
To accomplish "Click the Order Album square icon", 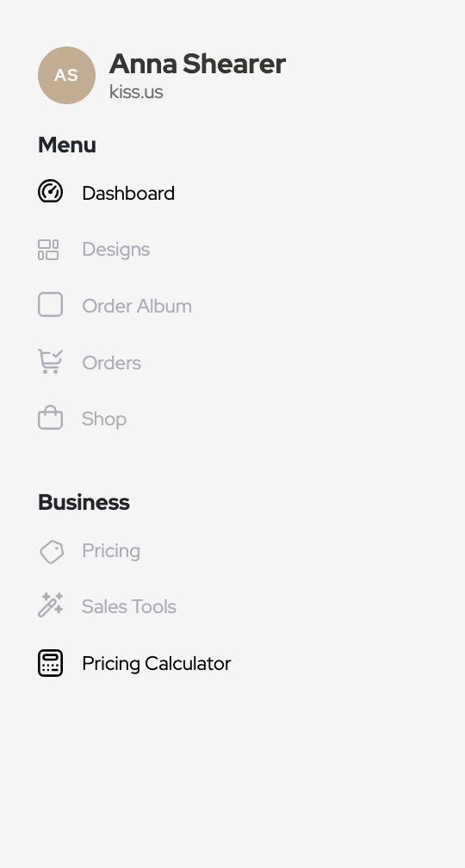I will pyautogui.click(x=50, y=305).
